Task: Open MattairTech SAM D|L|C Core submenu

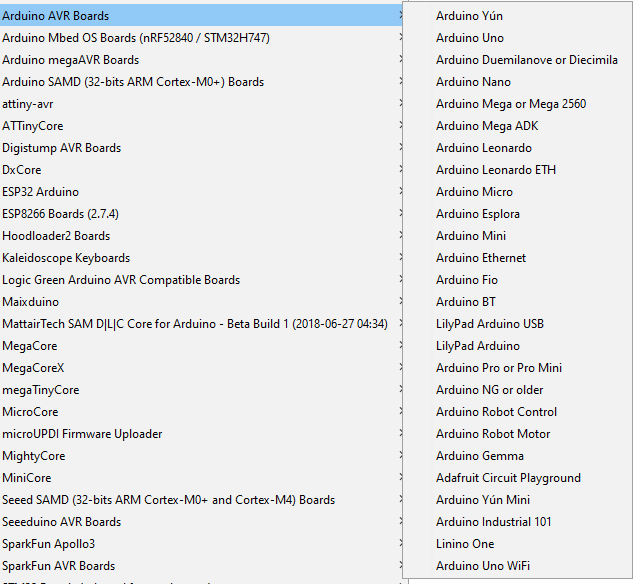Action: (202, 324)
